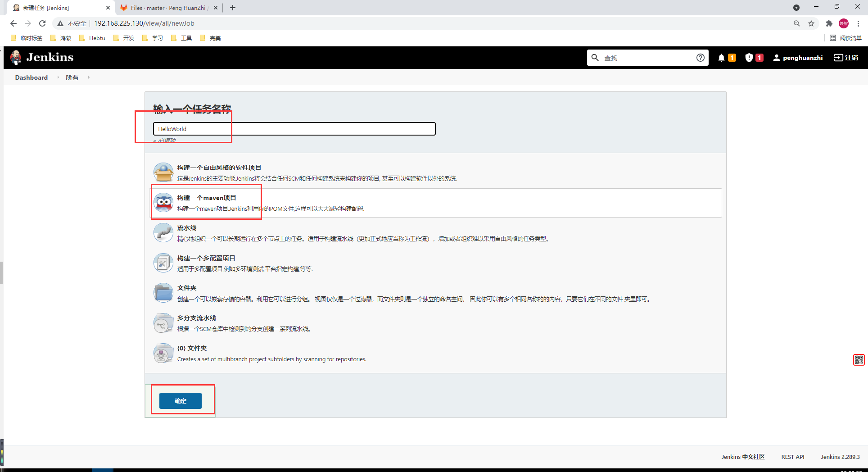Go to Dashboard breadcrumb
The width and height of the screenshot is (868, 472).
point(32,77)
